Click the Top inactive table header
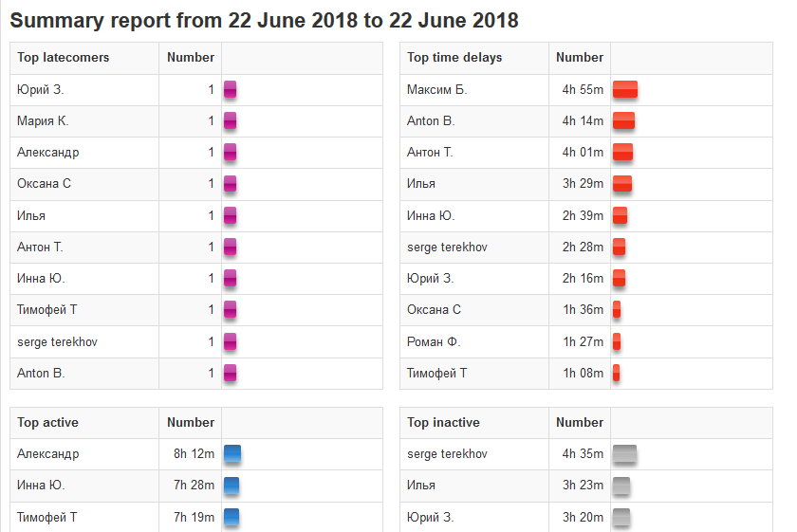Viewport: 797px width, 532px height. click(x=443, y=423)
